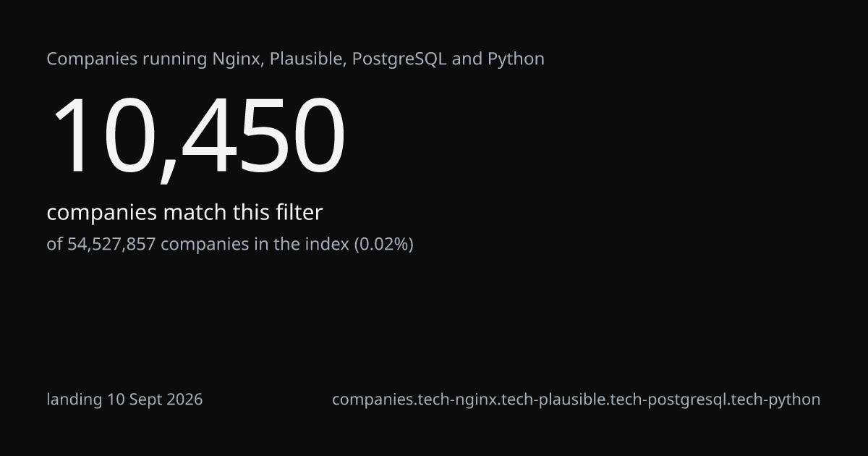Click 'companies in the index' text
Image resolution: width=868 pixels, height=456 pixels.
pos(254,244)
